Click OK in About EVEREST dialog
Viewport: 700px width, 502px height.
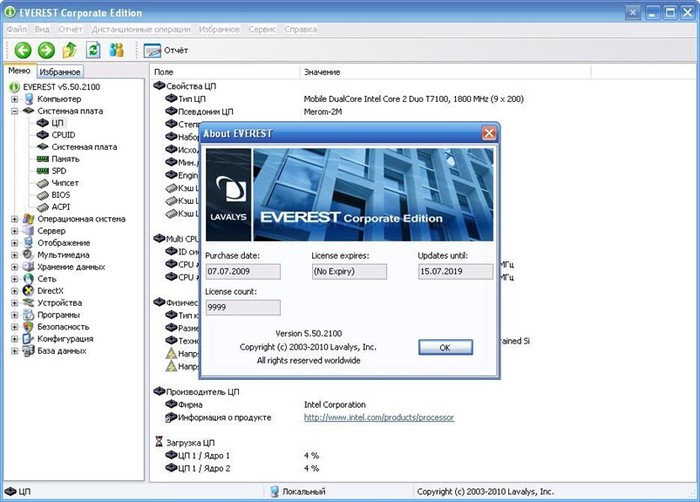pyautogui.click(x=445, y=347)
